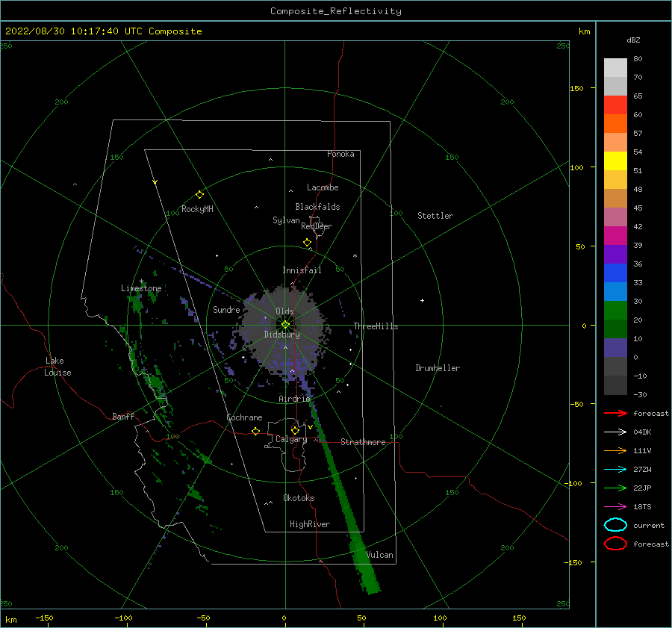
Task: Click the Cochrane label
Action: 244,417
